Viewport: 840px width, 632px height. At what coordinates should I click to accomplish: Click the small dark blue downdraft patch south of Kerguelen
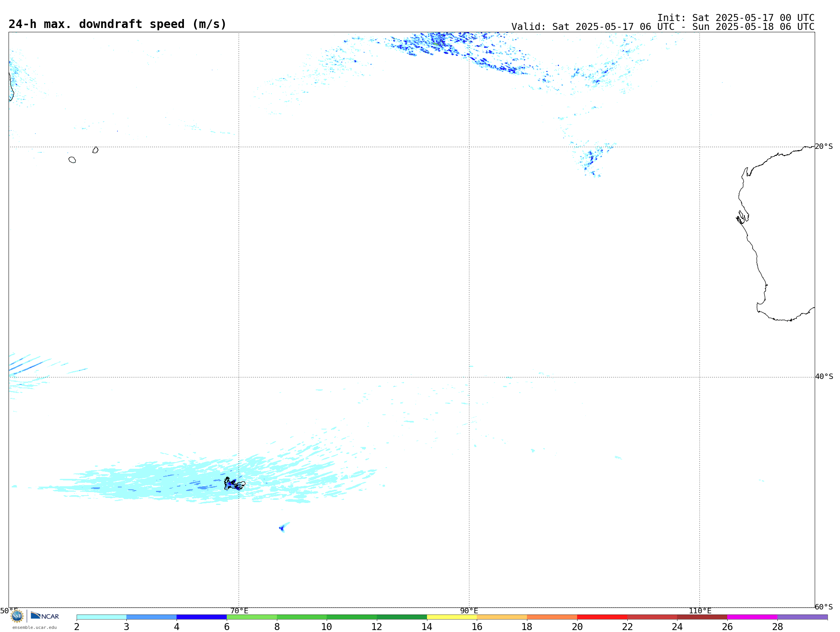tap(282, 528)
